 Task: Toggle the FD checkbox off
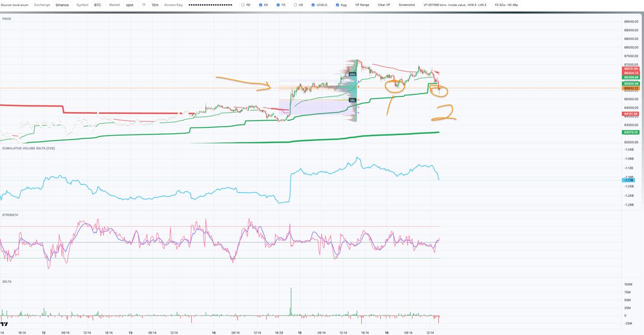coord(278,5)
